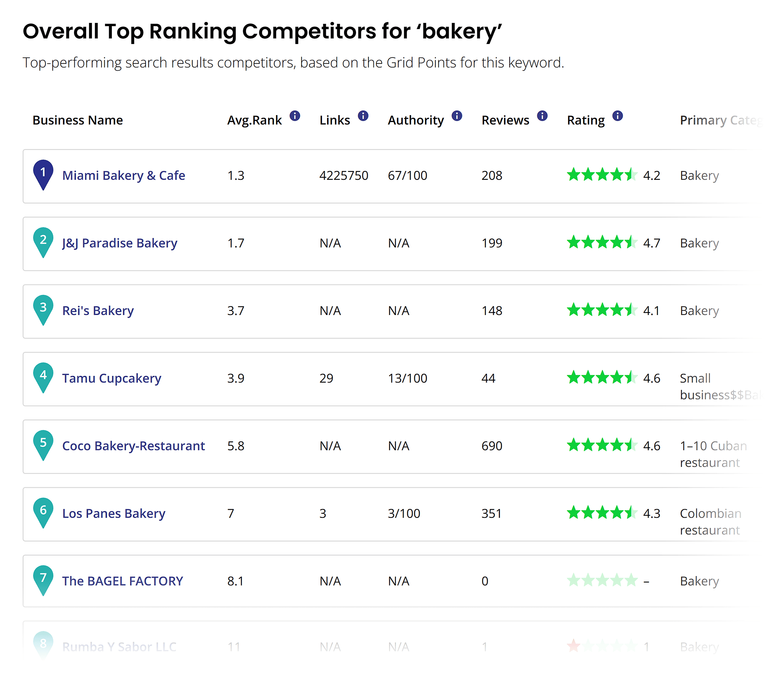Screen dimensions: 784x678
Task: Open the Coco Bakery-Restaurant link
Action: [x=134, y=446]
